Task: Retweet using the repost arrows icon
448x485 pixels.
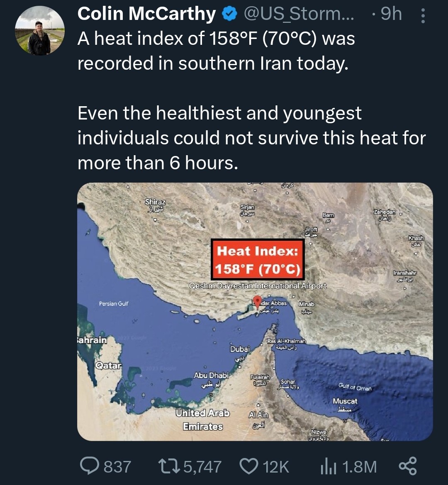Action: [170, 466]
